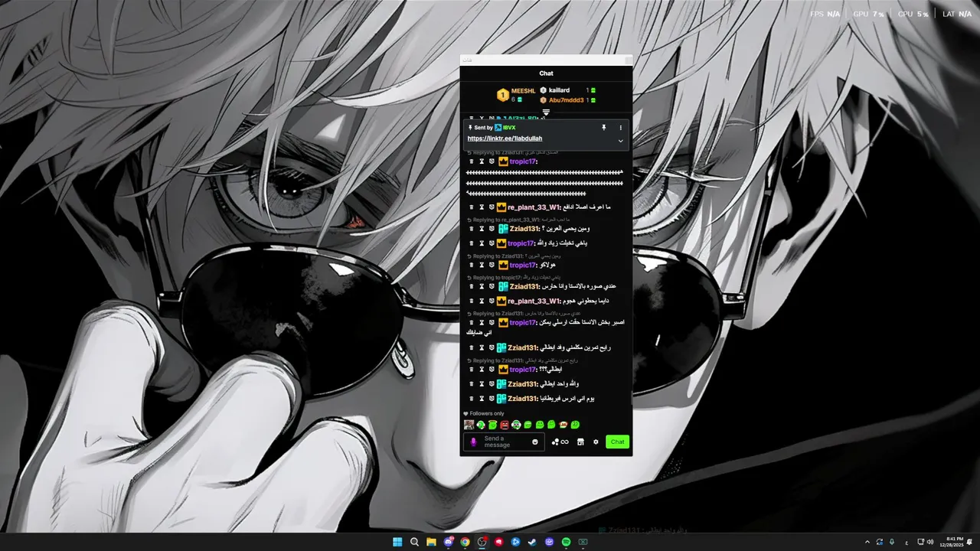Timeout icon on tropic17's 'ايطالي؟؟؟' message
The height and width of the screenshot is (551, 980).
[482, 370]
